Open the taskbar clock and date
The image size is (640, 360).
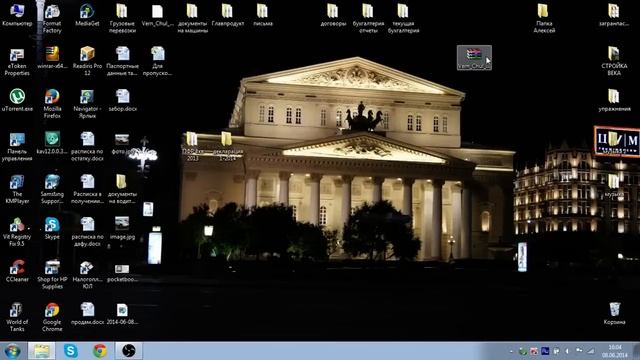pos(615,351)
